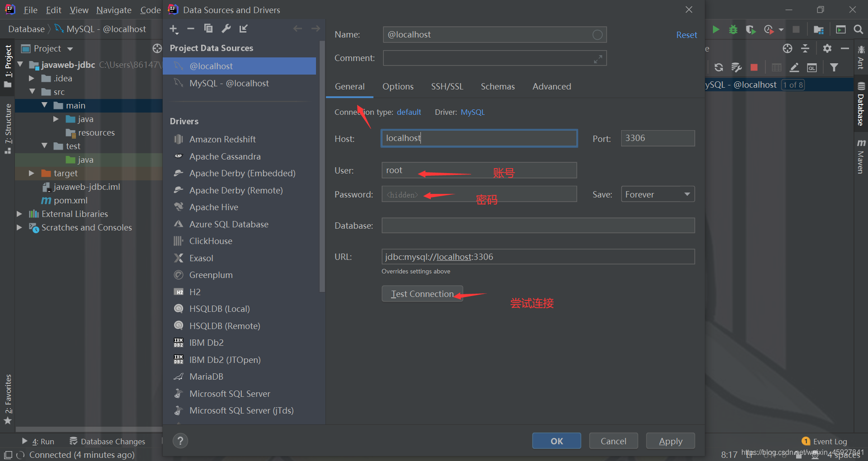
Task: Open the View menu
Action: tap(79, 10)
